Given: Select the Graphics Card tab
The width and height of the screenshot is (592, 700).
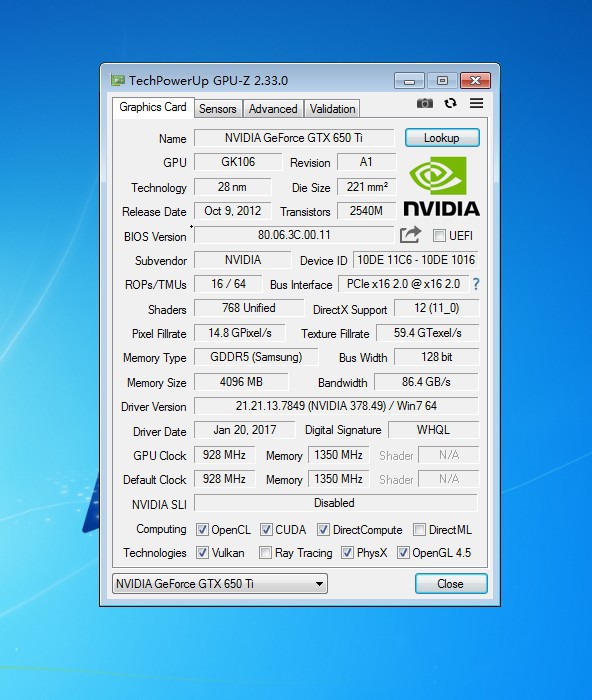Looking at the screenshot, I should point(153,107).
